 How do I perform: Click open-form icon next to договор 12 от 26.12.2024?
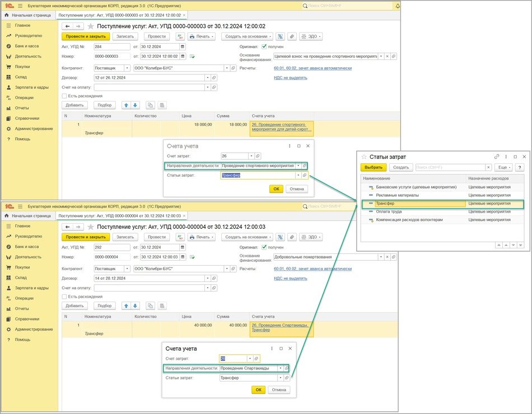(214, 78)
